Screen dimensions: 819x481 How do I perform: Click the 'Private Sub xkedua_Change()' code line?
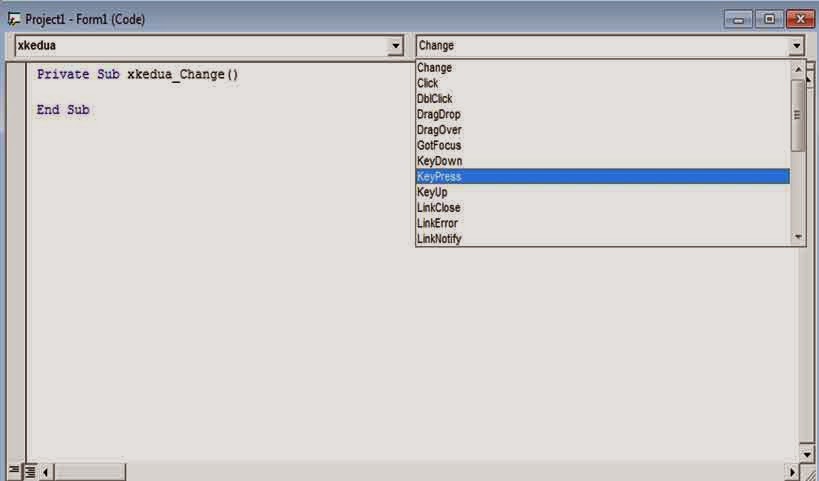(138, 75)
